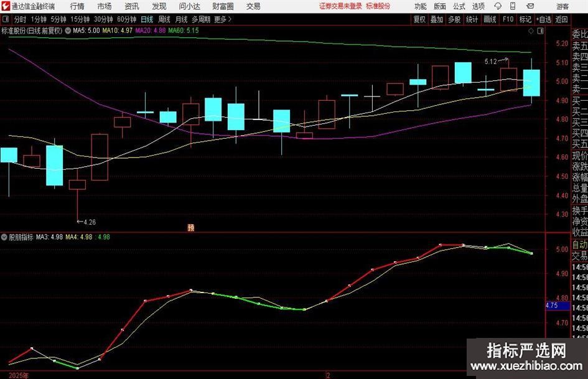Click the MA3: 4.98 label
The width and height of the screenshot is (588, 379).
pyautogui.click(x=50, y=237)
